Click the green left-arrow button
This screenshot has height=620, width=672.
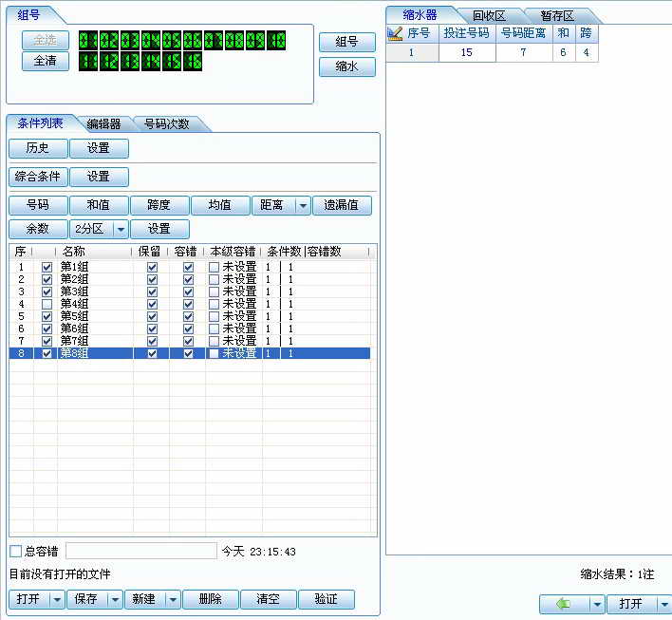pyautogui.click(x=564, y=604)
